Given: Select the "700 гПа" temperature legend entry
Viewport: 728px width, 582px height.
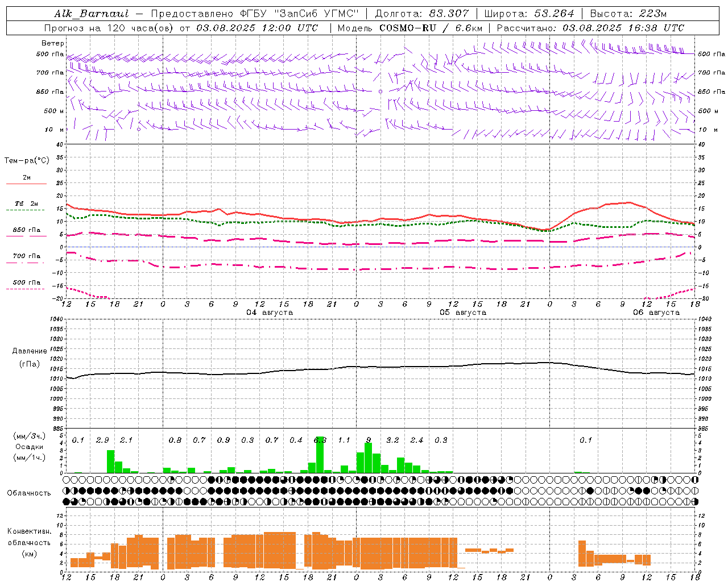Looking at the screenshot, I should [27, 256].
